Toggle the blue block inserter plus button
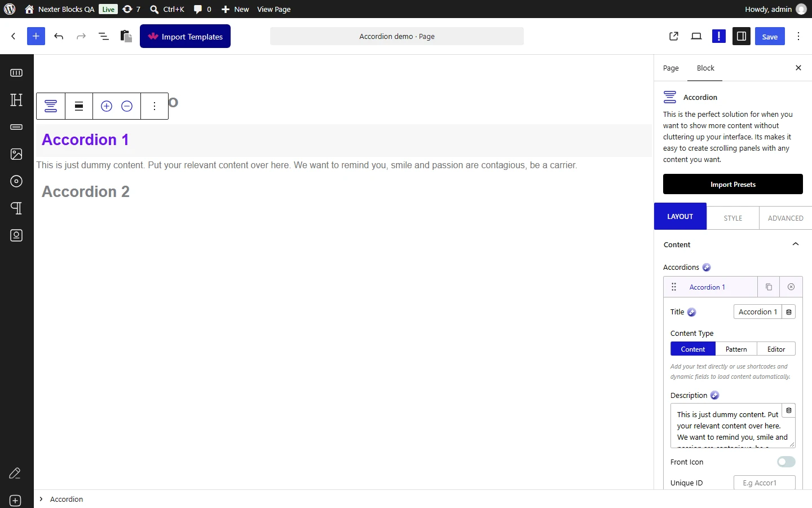The height and width of the screenshot is (508, 812). [x=36, y=36]
